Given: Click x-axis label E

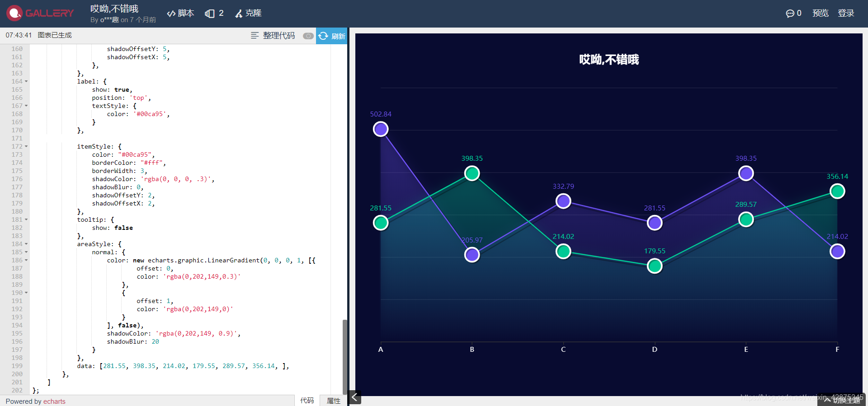Looking at the screenshot, I should pos(746,350).
